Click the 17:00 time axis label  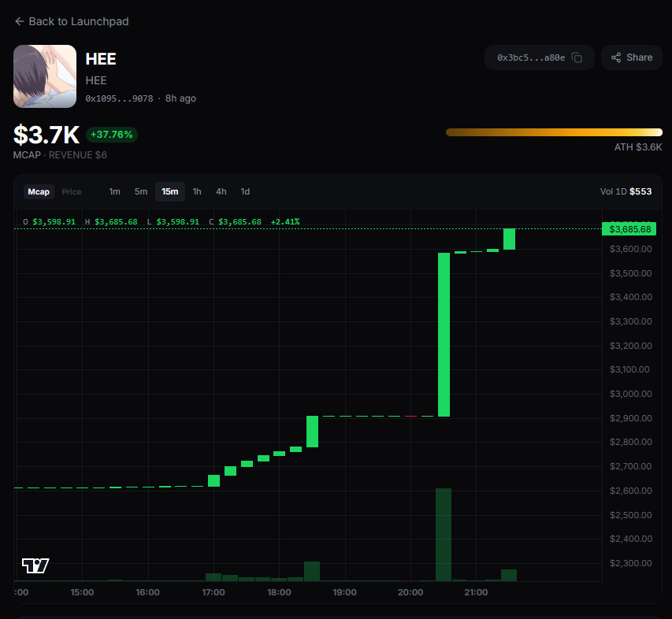click(213, 592)
